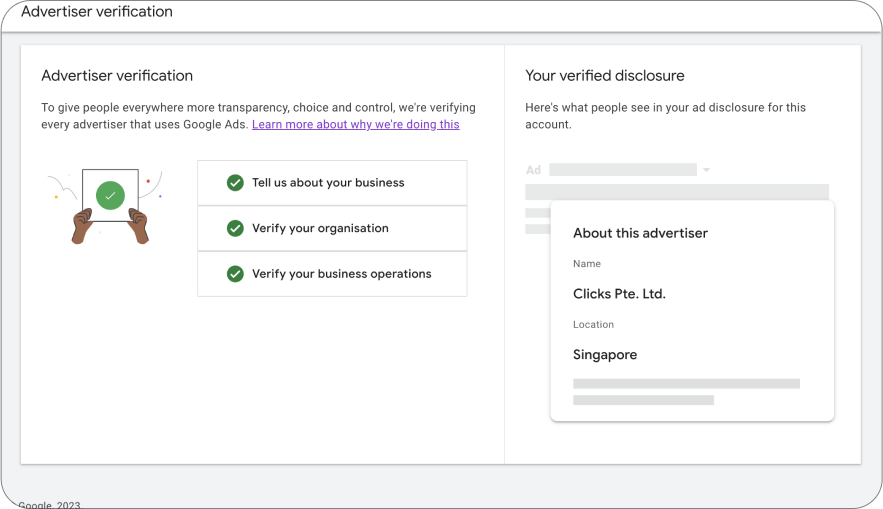The image size is (883, 509).
Task: Select the advertiser name 'Clicks Pte. Ltd.'
Action: [619, 294]
